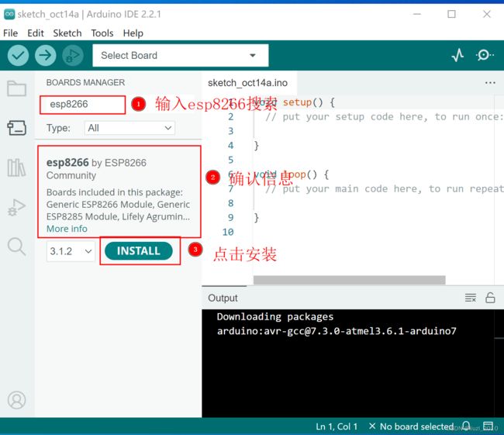Open the Edit menu

[36, 33]
